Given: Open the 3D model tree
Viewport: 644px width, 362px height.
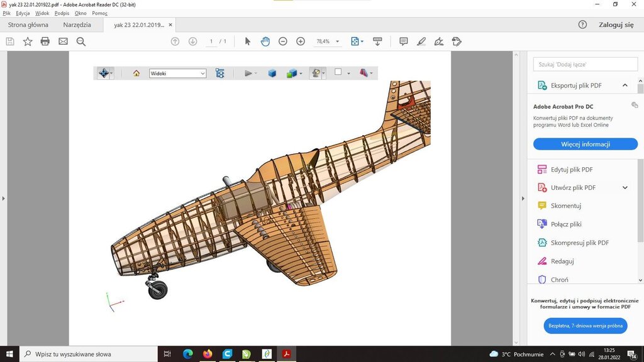Looking at the screenshot, I should point(219,73).
